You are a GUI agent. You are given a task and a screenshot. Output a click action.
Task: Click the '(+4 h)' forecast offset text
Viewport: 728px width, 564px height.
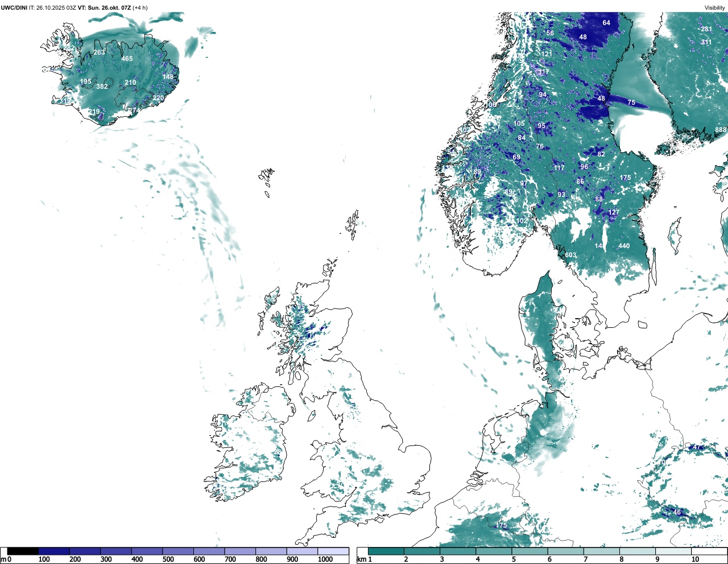(140, 7)
